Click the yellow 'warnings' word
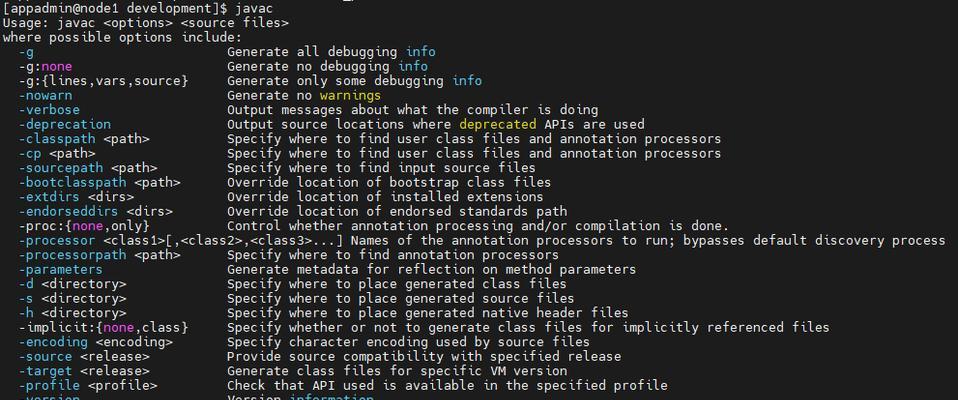Image resolution: width=958 pixels, height=400 pixels. tap(351, 95)
